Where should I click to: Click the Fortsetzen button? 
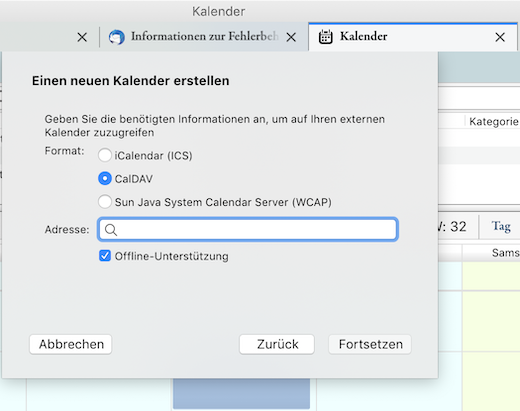[370, 344]
